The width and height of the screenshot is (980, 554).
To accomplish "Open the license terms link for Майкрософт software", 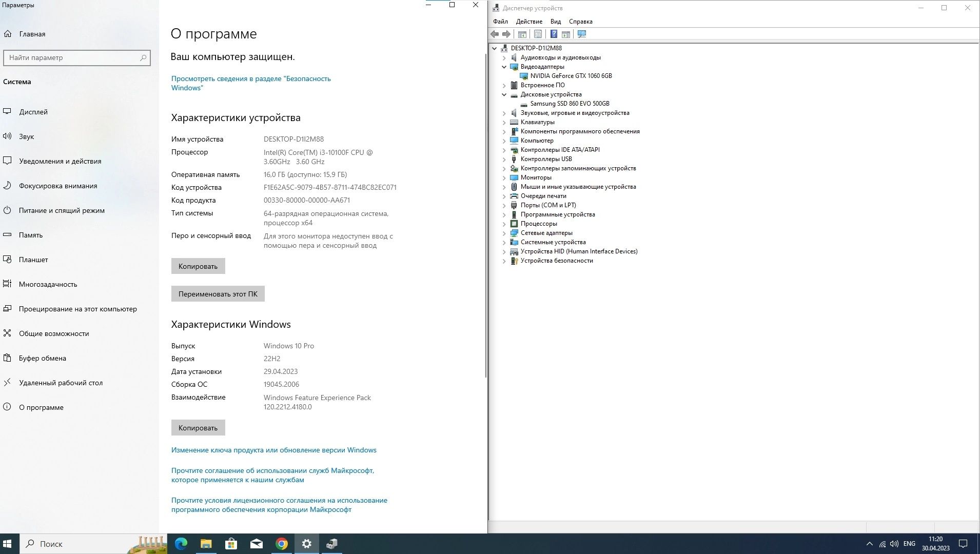I will [279, 505].
